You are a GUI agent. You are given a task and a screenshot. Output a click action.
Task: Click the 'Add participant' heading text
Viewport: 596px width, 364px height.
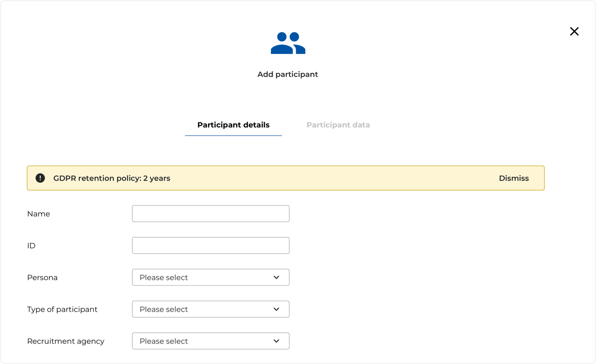click(288, 74)
